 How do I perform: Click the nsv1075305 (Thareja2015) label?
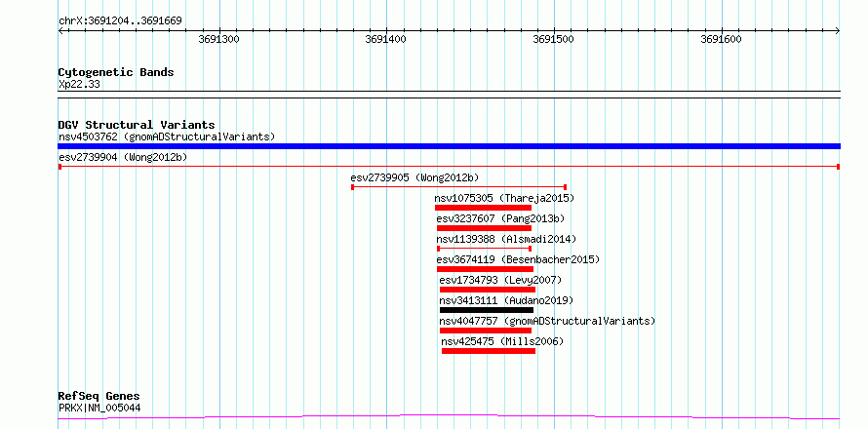point(504,198)
